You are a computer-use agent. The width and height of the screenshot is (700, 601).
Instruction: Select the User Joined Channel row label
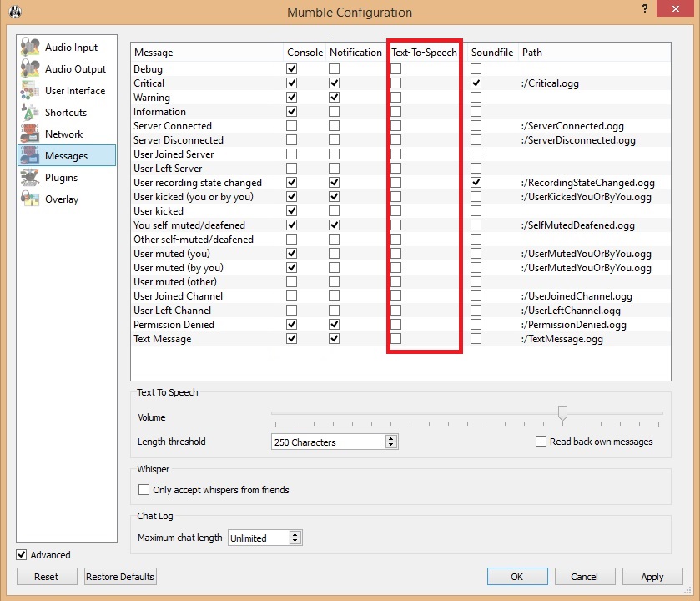tap(178, 296)
